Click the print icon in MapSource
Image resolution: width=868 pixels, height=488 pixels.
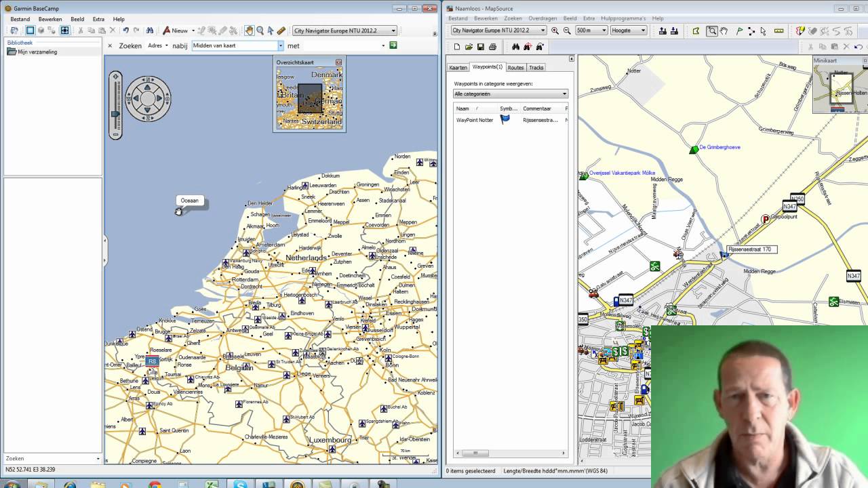492,47
